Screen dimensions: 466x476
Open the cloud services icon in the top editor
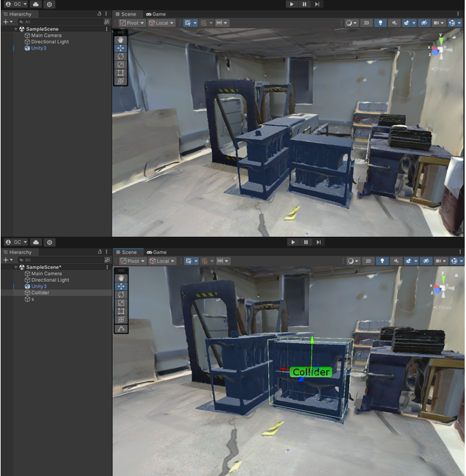35,5
